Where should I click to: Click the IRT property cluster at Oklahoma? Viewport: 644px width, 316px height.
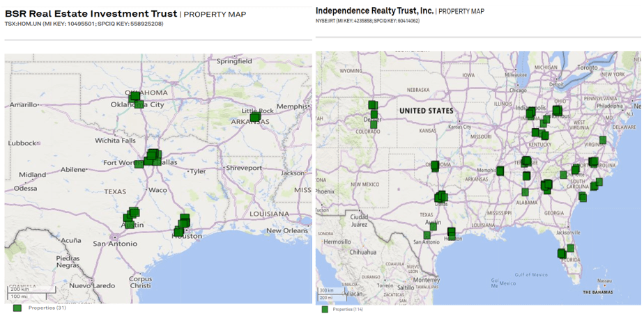(x=435, y=166)
